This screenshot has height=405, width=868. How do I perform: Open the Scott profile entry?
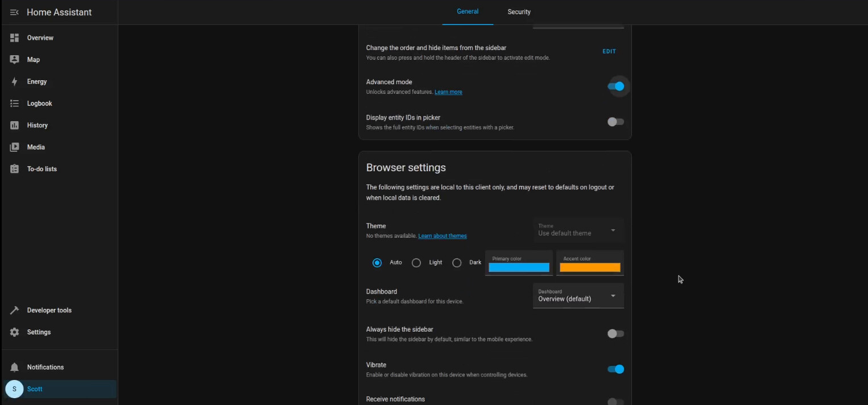click(60, 389)
